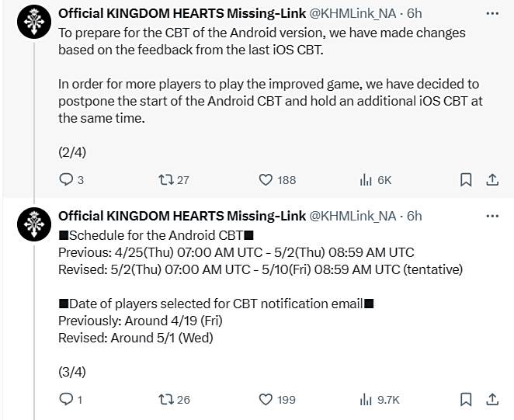Reply to the (2/4) tweet

click(71, 179)
